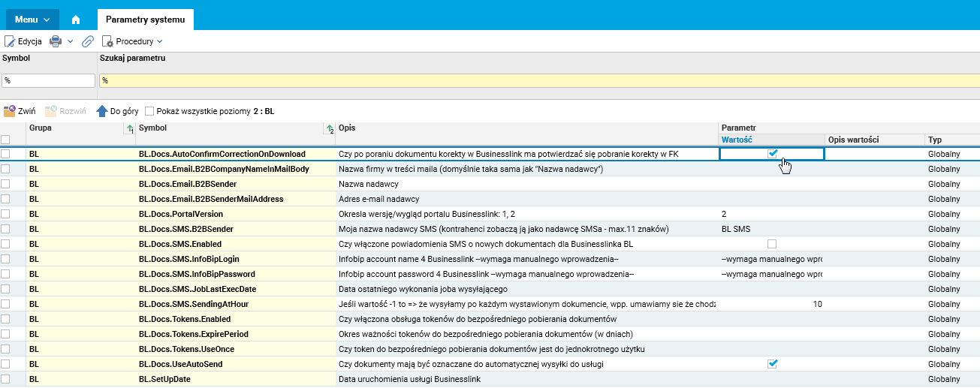This screenshot has height=388, width=980.
Task: Toggle the BL.Docs.SMS.Enabled value checkbox
Action: [771, 244]
